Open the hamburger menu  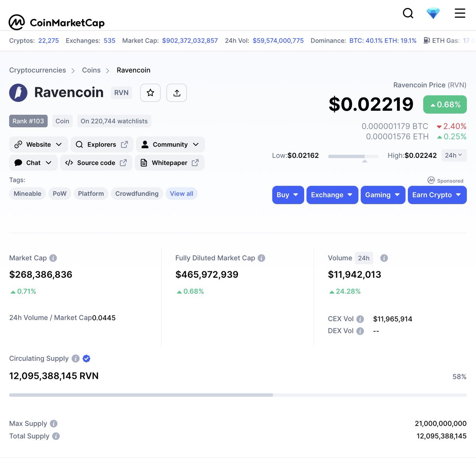[460, 13]
